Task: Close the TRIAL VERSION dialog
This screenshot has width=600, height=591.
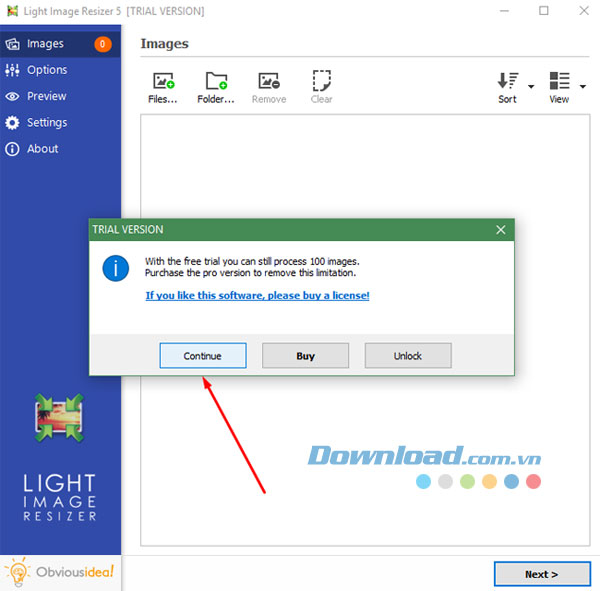Action: tap(501, 230)
